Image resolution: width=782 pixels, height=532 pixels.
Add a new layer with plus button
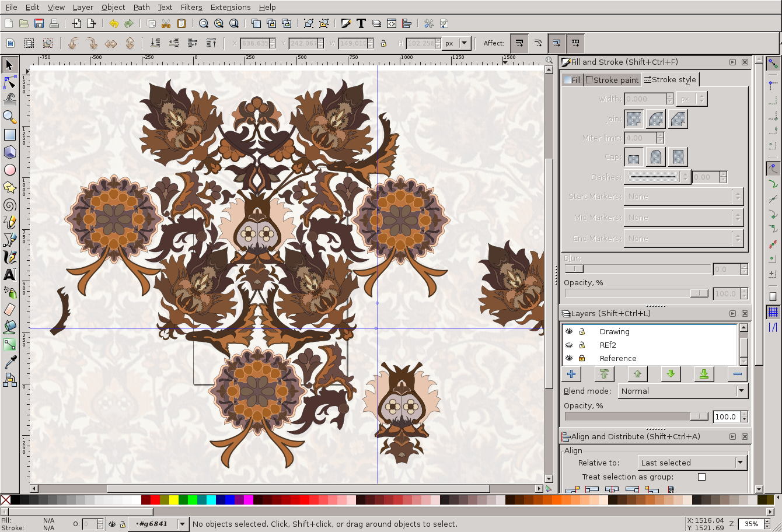click(x=571, y=374)
